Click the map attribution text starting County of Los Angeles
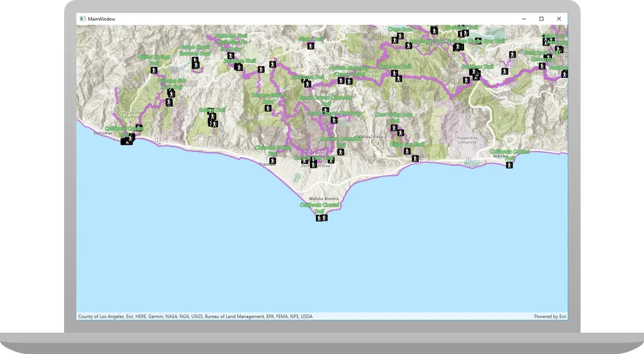This screenshot has width=644, height=354. click(x=195, y=316)
